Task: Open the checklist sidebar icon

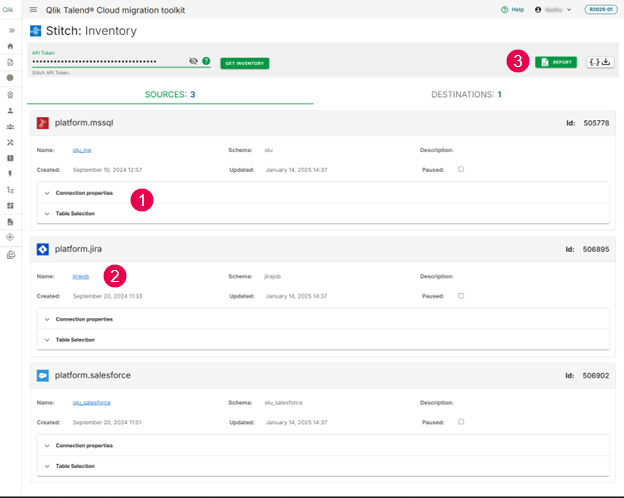Action: [11, 255]
